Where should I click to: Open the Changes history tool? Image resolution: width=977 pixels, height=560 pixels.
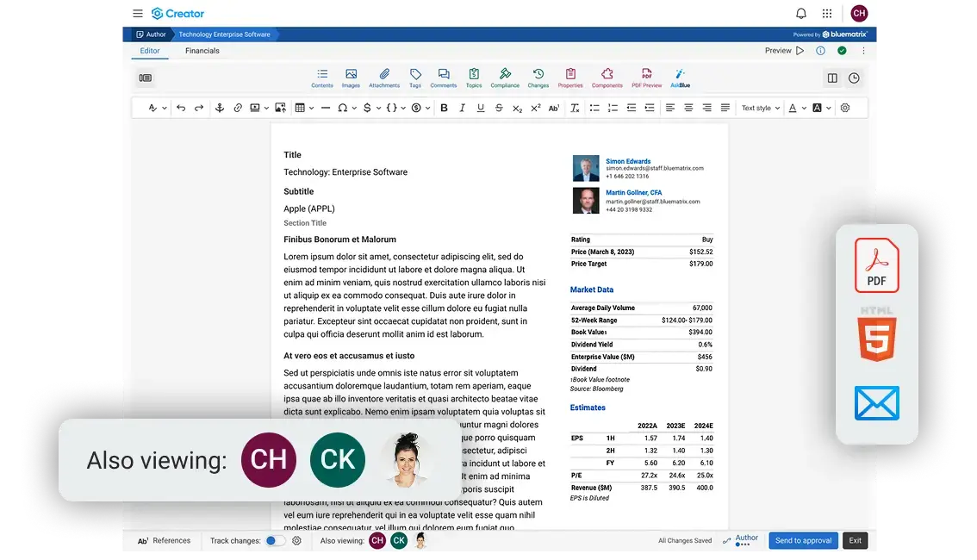click(x=538, y=78)
